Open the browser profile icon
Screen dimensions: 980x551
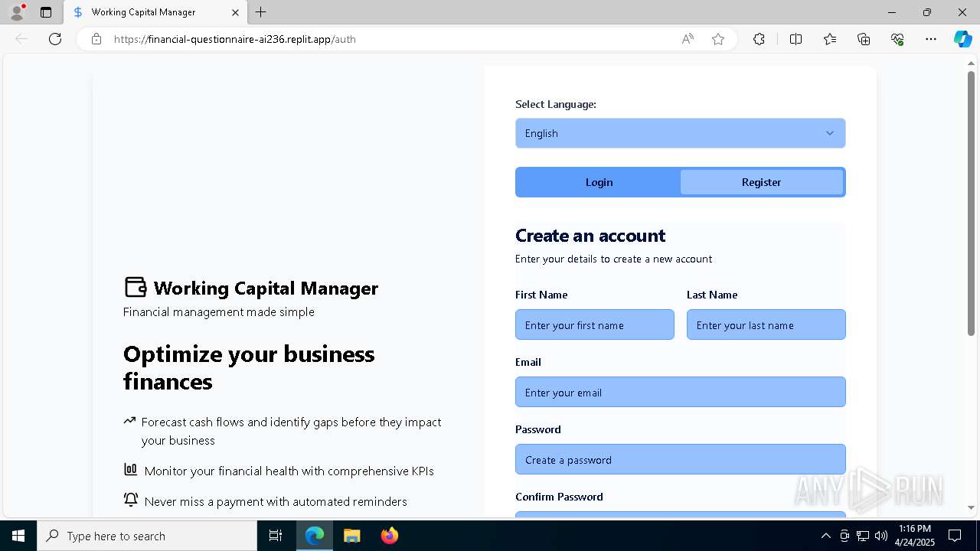coord(16,12)
